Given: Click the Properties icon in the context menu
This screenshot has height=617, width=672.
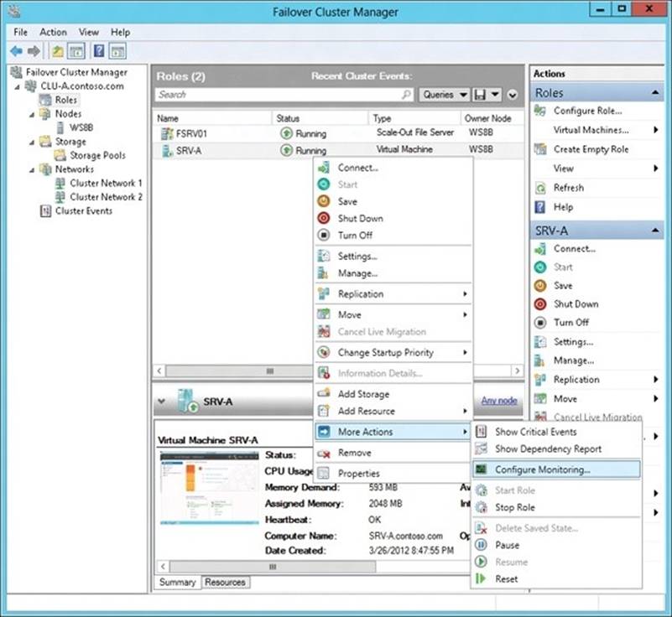Looking at the screenshot, I should 324,473.
